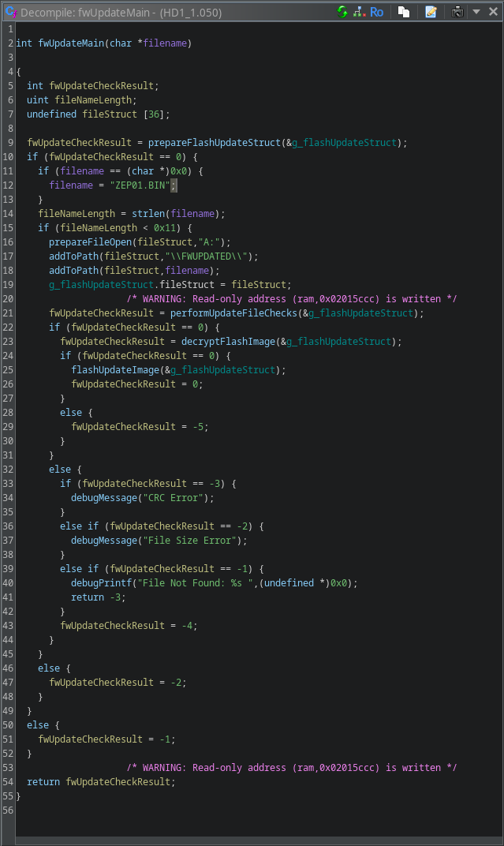Take a snapshot with the camera icon
The height and width of the screenshot is (846, 504).
coord(457,12)
